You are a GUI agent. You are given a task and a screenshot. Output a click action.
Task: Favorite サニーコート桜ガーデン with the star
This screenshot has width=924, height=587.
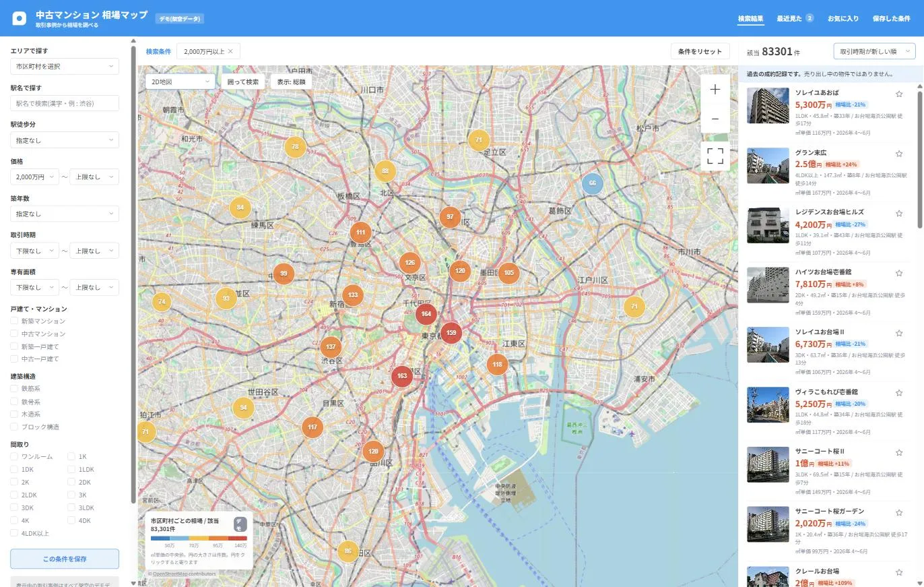(x=899, y=513)
